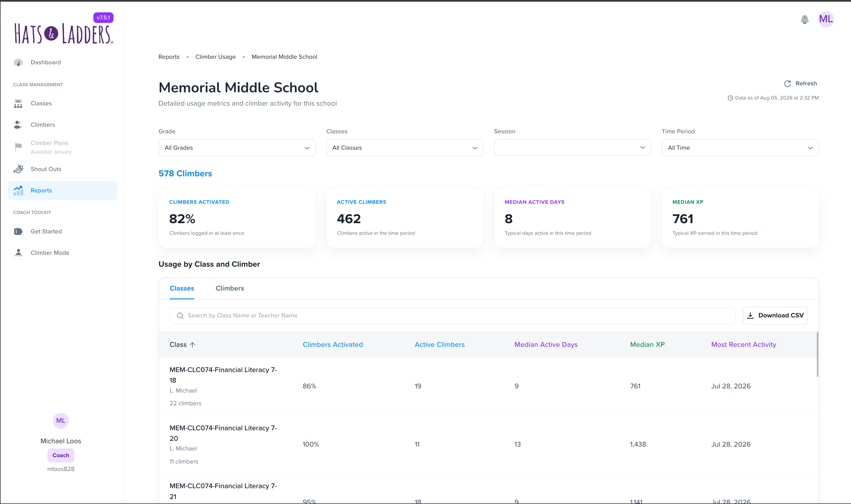The image size is (851, 504).
Task: Click the v7.5.1 version badge
Action: [x=103, y=18]
